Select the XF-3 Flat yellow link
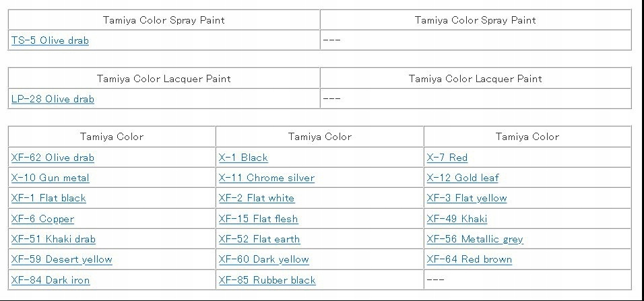 pos(466,198)
